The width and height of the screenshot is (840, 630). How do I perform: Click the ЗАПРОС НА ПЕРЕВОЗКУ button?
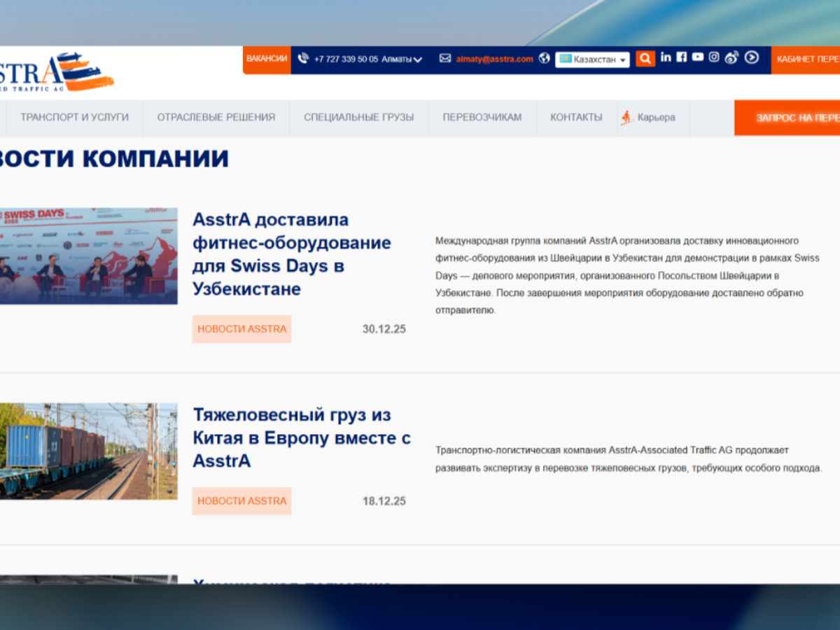point(787,118)
